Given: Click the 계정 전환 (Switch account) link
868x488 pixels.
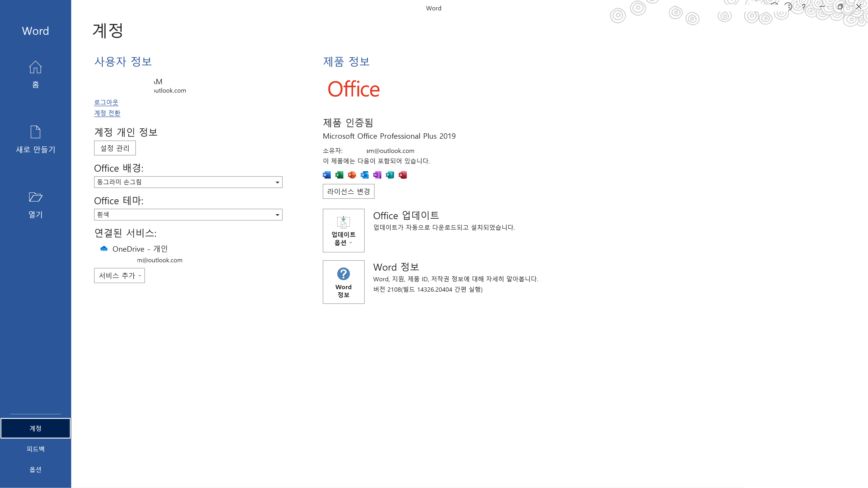Looking at the screenshot, I should click(107, 113).
